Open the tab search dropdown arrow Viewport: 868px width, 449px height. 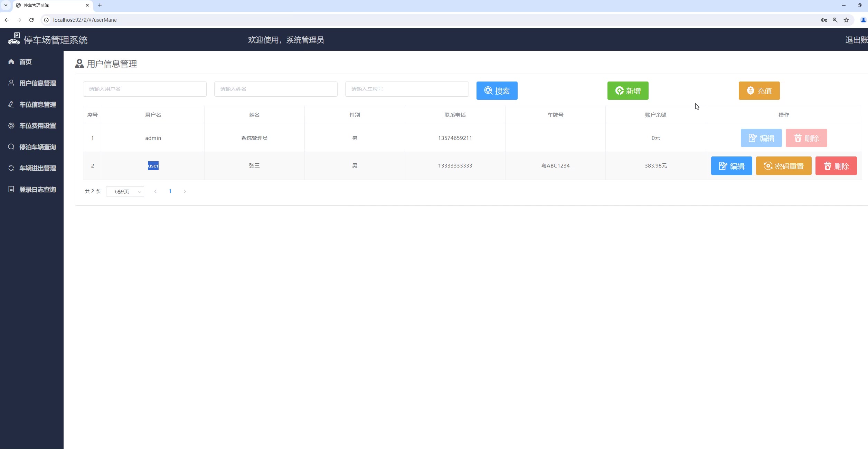point(6,5)
